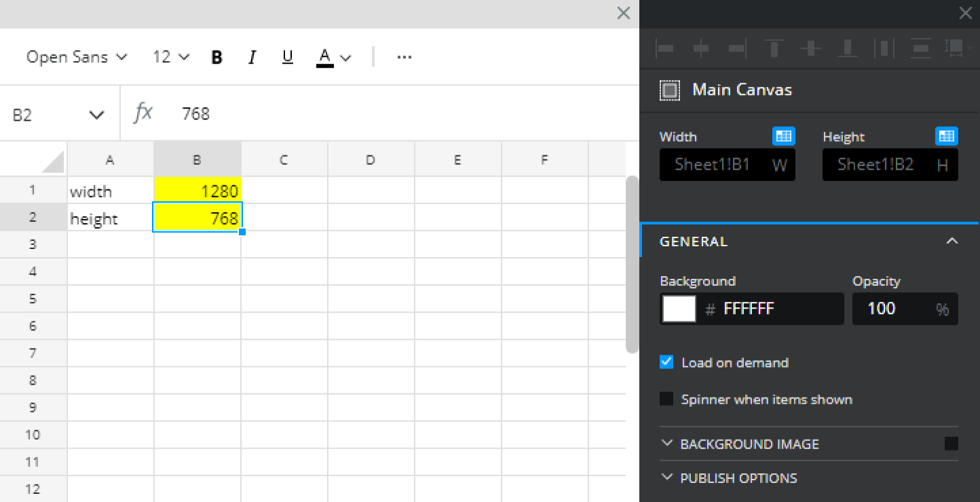
Task: Click the Opacity input field
Action: tap(894, 309)
